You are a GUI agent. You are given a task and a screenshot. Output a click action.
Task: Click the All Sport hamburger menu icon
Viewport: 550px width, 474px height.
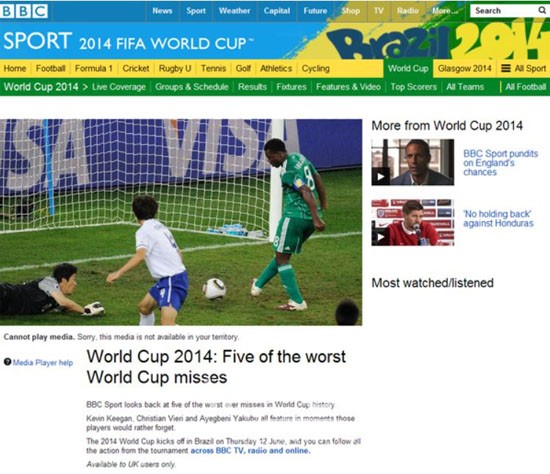pyautogui.click(x=505, y=68)
